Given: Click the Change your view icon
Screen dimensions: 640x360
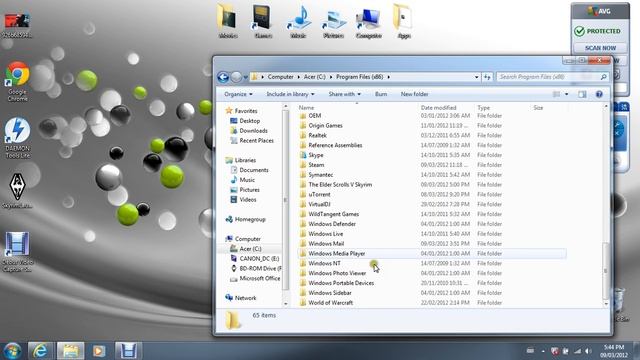Looking at the screenshot, I should click(556, 94).
